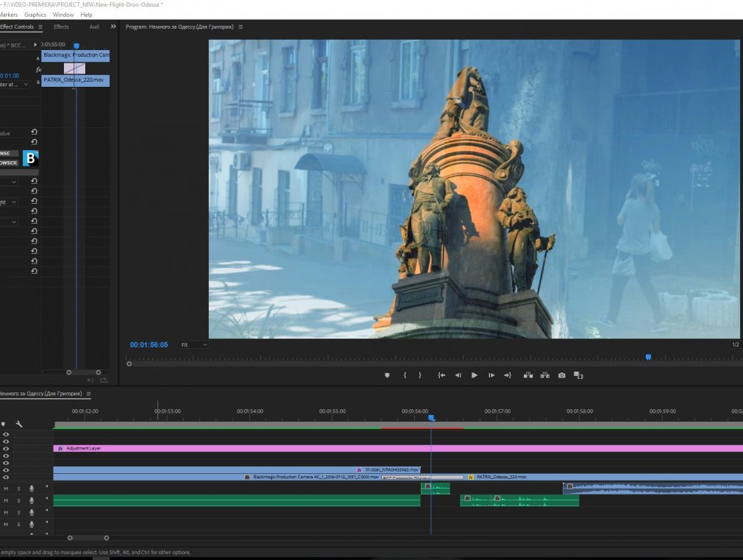Viewport: 743px width, 560px height.
Task: Open the Markers menu
Action: coord(9,15)
